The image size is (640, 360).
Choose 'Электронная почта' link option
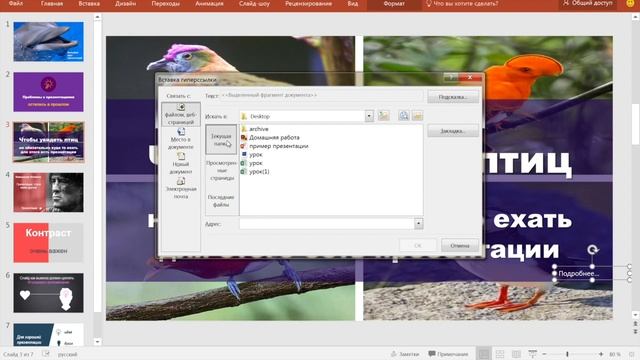[180, 188]
